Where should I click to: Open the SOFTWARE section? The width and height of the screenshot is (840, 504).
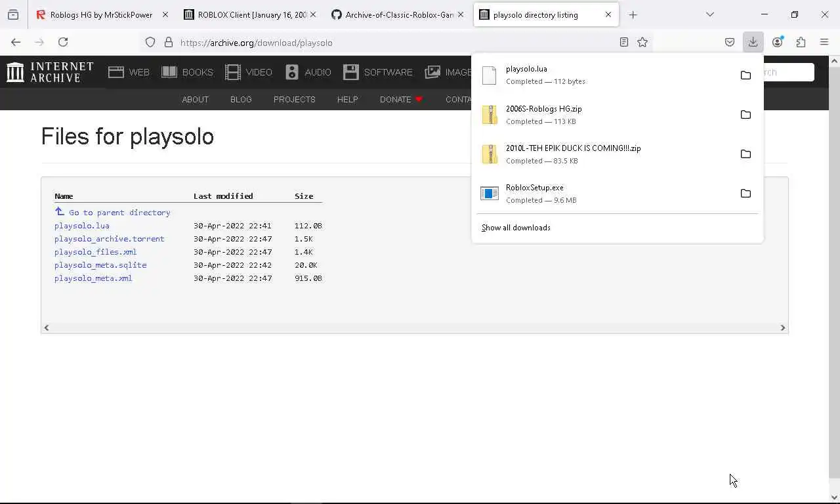coord(377,72)
